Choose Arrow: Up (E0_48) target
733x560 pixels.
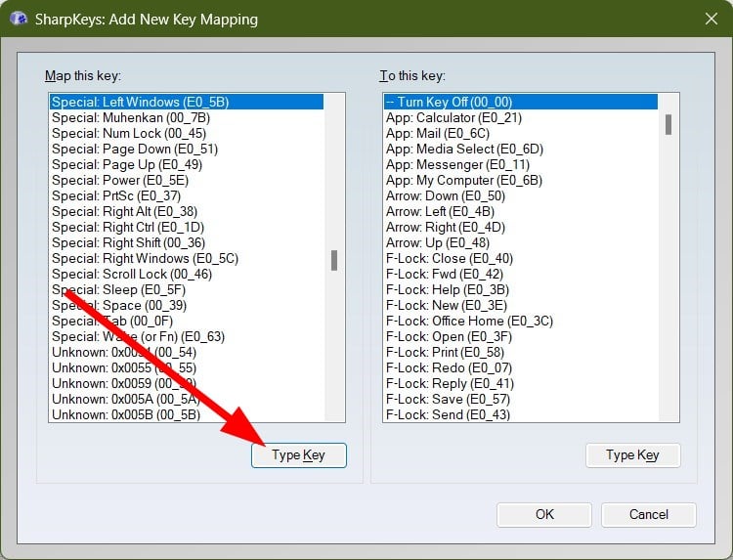click(521, 243)
